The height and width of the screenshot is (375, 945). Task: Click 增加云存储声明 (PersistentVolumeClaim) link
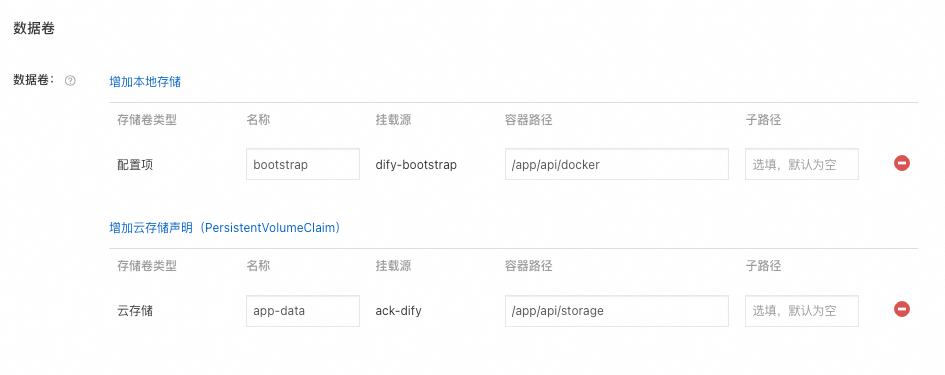[225, 228]
